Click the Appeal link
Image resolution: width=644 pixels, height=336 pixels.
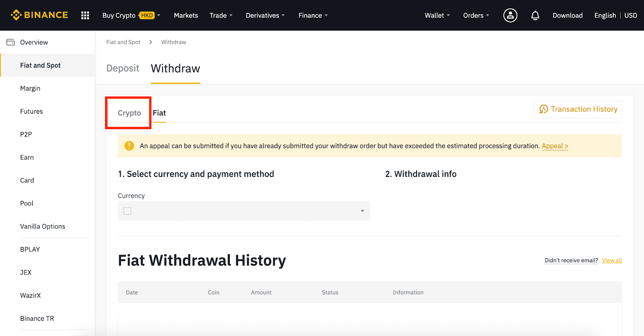tap(555, 146)
